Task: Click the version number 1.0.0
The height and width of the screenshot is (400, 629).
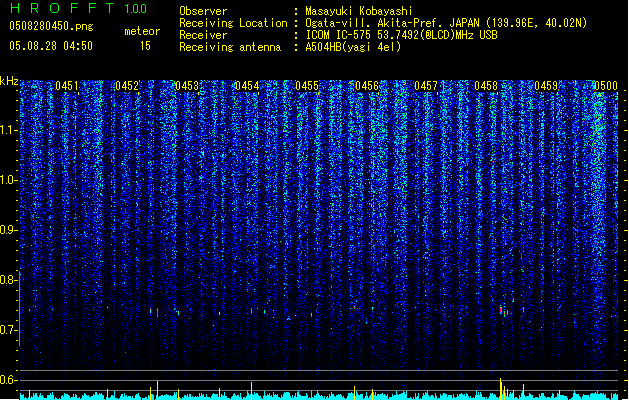Action: [136, 9]
